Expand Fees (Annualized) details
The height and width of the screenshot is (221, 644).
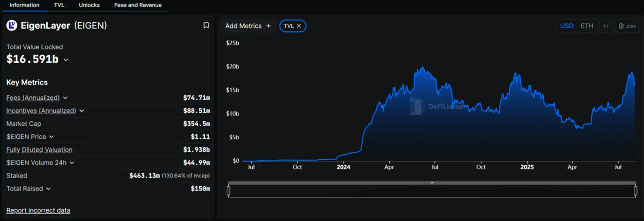[65, 98]
